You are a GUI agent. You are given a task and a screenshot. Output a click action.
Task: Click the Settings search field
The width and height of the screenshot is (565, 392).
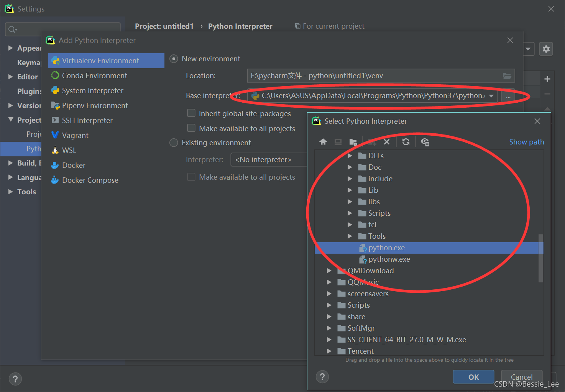coord(63,29)
